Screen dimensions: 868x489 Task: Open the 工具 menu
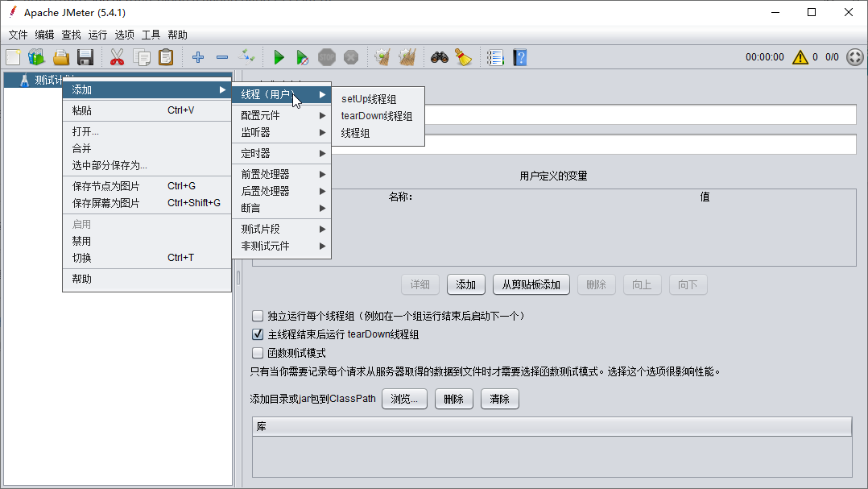[151, 35]
